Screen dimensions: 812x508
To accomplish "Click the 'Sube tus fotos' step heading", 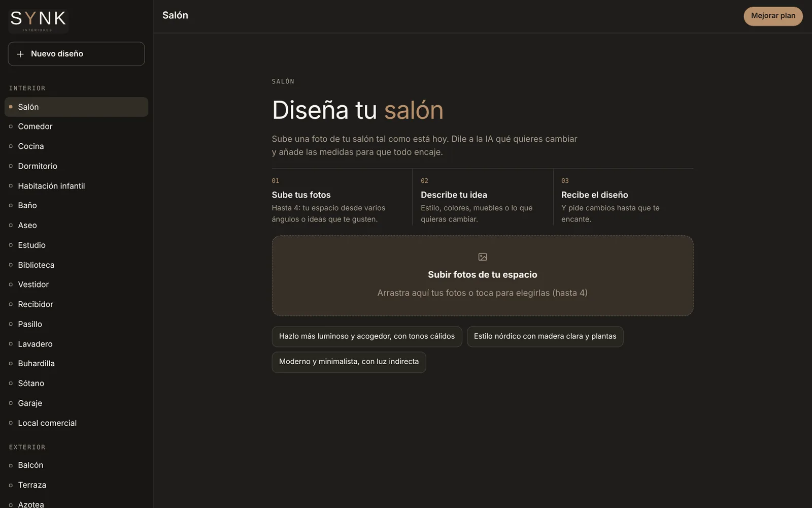I will [301, 195].
